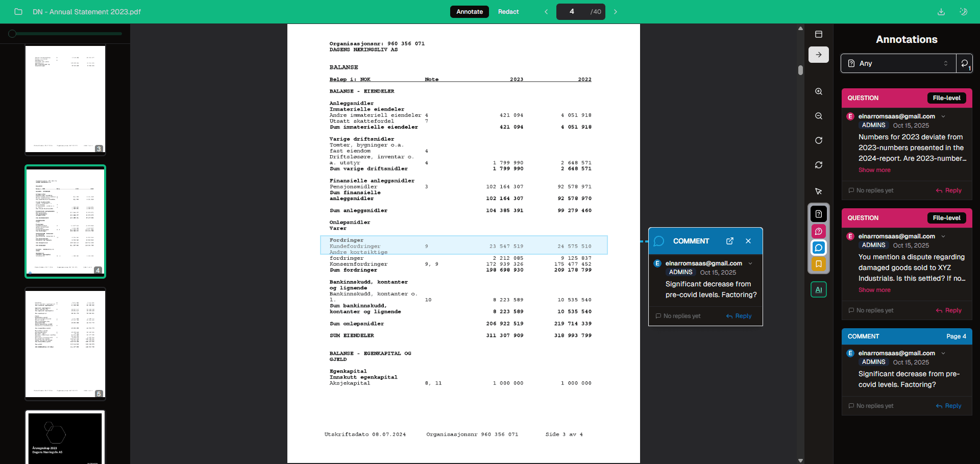Open comment popup in expanded view

[x=730, y=241]
